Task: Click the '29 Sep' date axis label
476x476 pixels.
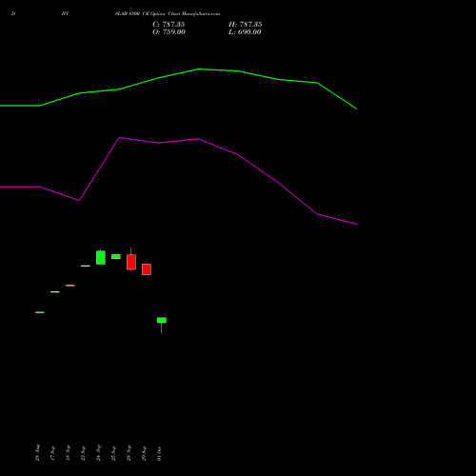Action: pos(144,453)
